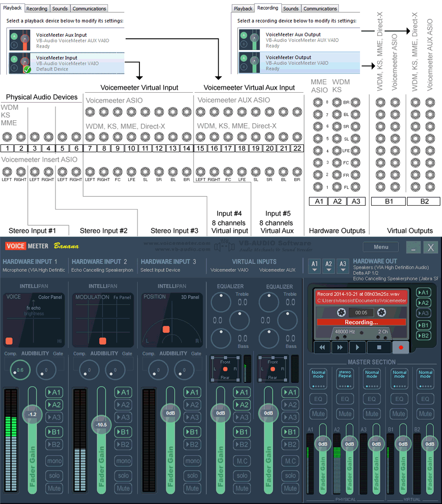Open the A2 hardware out device selector
Viewport: 442px width, 504px height.
329,266
